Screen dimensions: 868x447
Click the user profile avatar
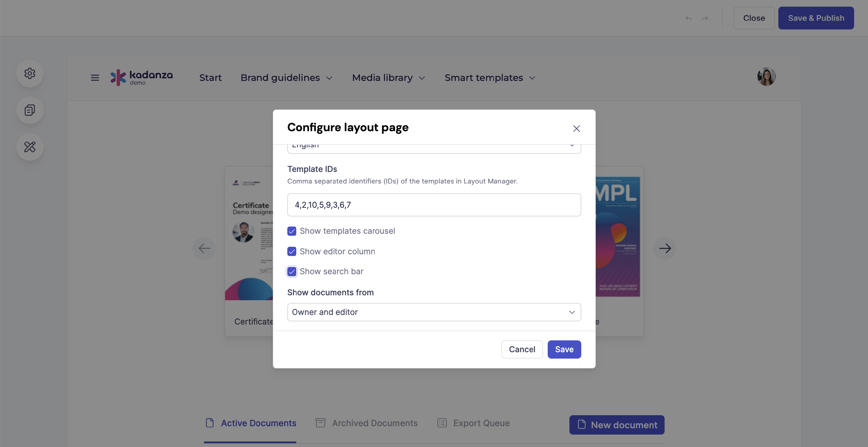point(766,76)
